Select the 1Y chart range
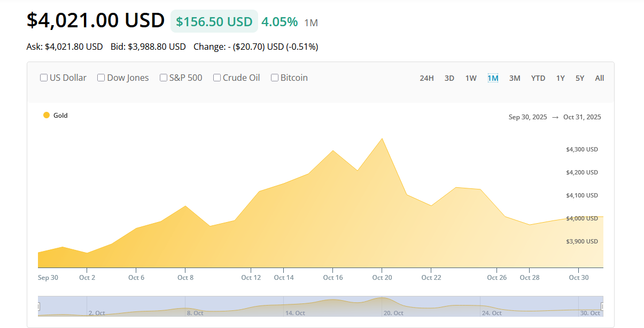 click(x=560, y=78)
